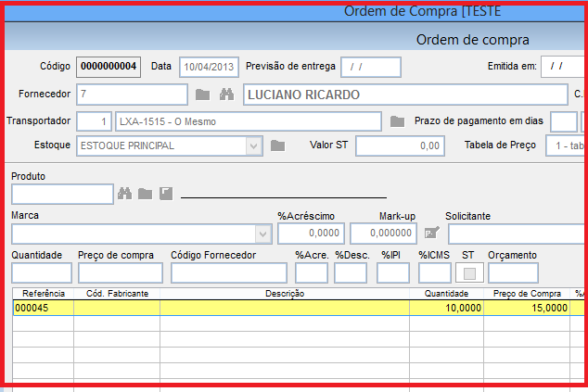
Task: Click the edit icon beside Mark-up field
Action: pyautogui.click(x=431, y=234)
